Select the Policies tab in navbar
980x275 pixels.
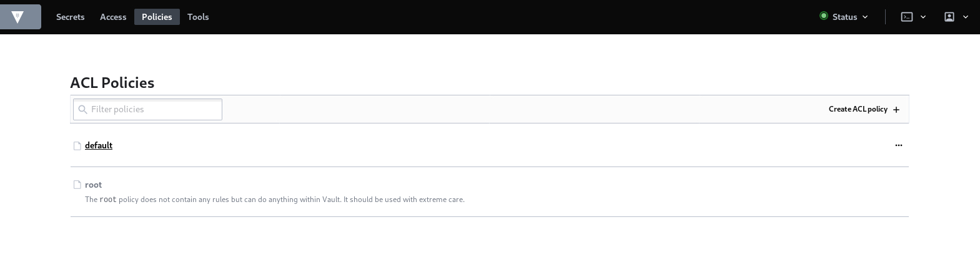157,17
